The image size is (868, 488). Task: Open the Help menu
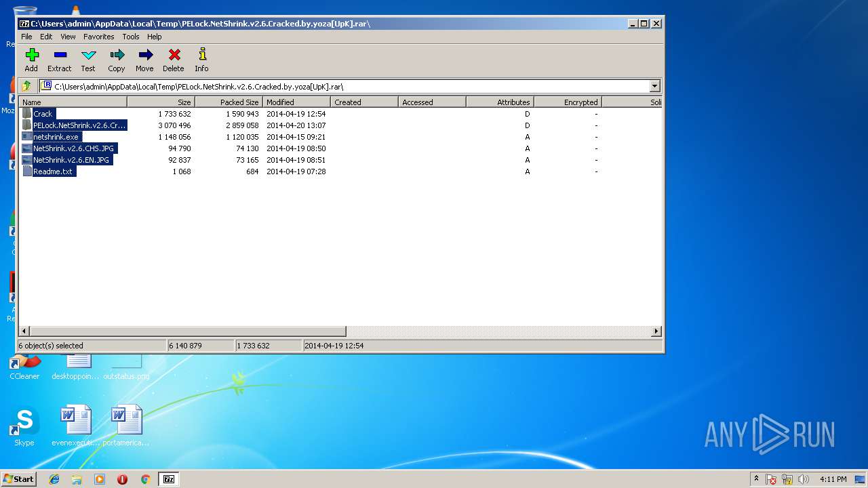click(155, 37)
